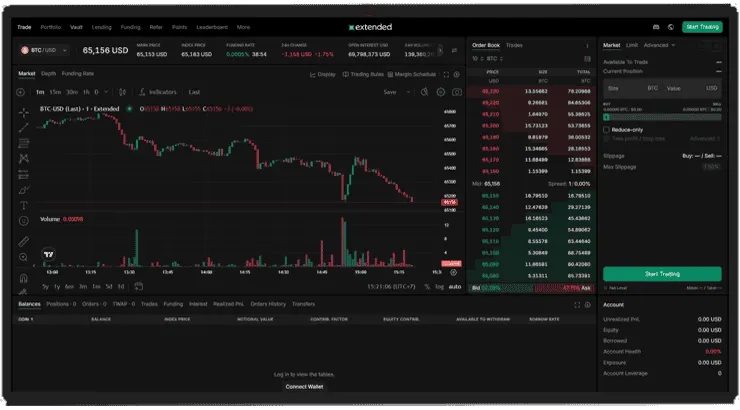Open the Trades tab next to Order Book

(x=514, y=45)
